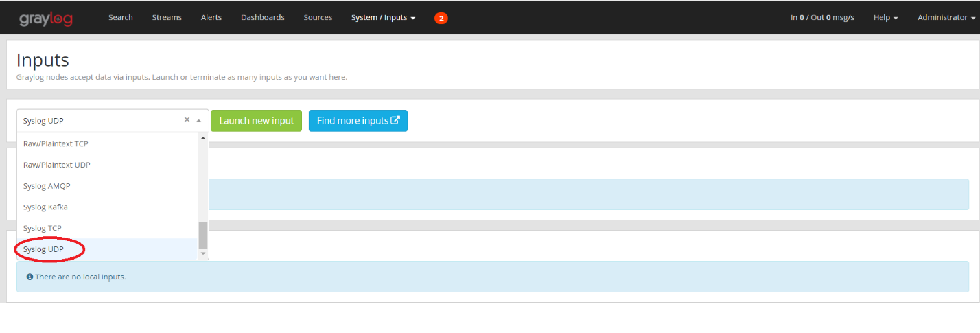Click the Graylog logo
Image resolution: width=980 pixels, height=333 pixels.
pos(46,18)
